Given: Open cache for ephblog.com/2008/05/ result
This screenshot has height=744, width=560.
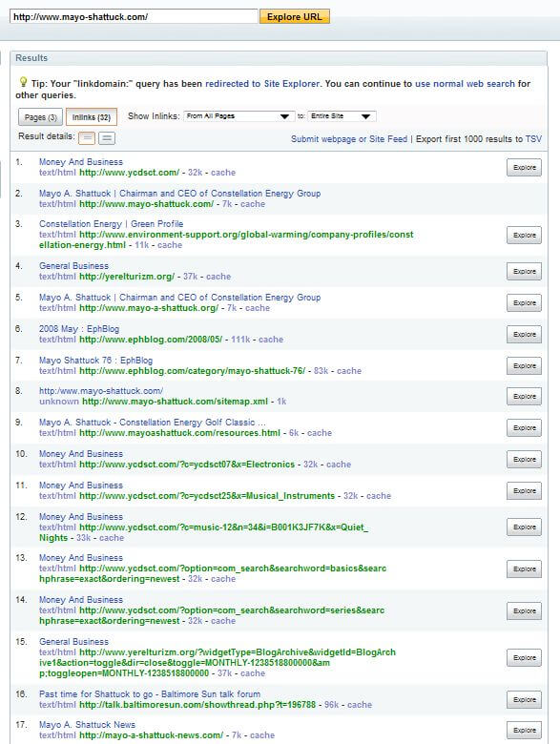Looking at the screenshot, I should pos(271,340).
